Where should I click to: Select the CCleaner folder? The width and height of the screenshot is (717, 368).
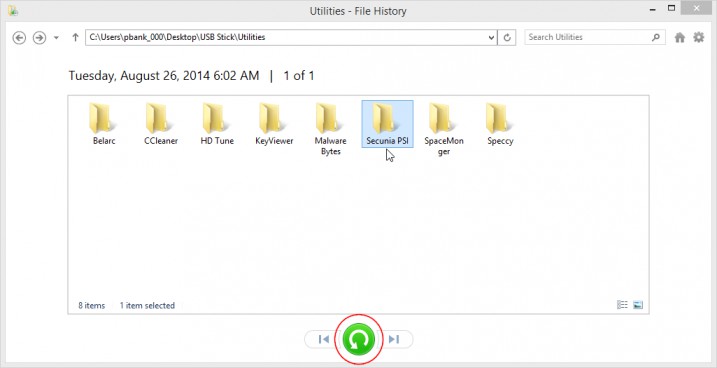(x=161, y=124)
